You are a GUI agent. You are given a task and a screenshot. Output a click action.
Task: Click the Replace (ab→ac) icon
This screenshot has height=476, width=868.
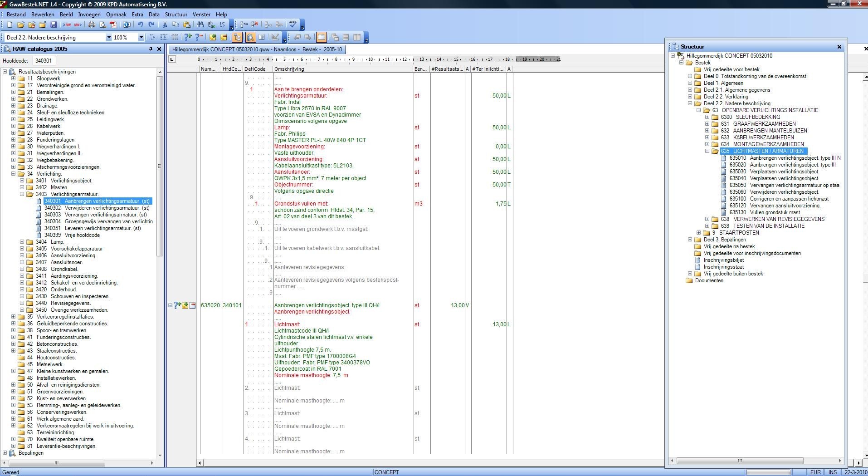(x=211, y=25)
